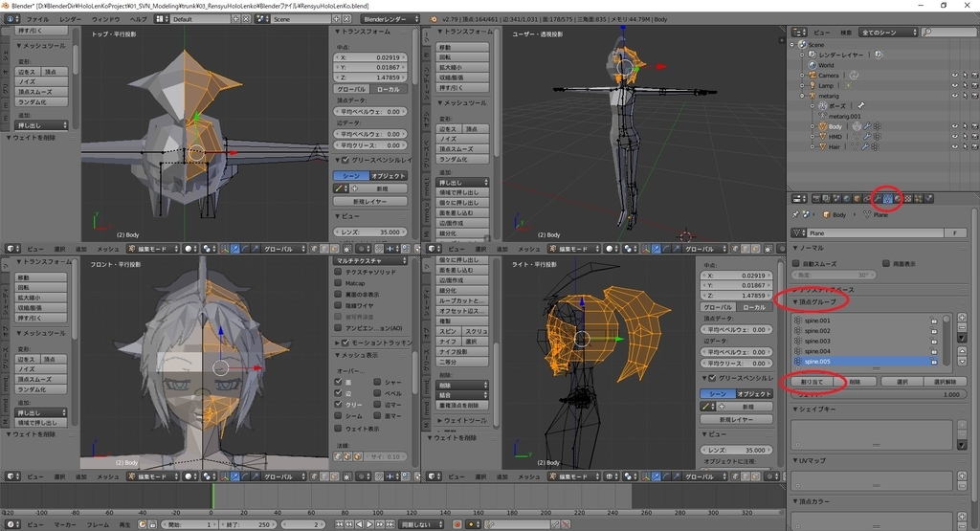Image resolution: width=980 pixels, height=531 pixels.
Task: Click the Blender info icon in the top bar
Action: 10,19
